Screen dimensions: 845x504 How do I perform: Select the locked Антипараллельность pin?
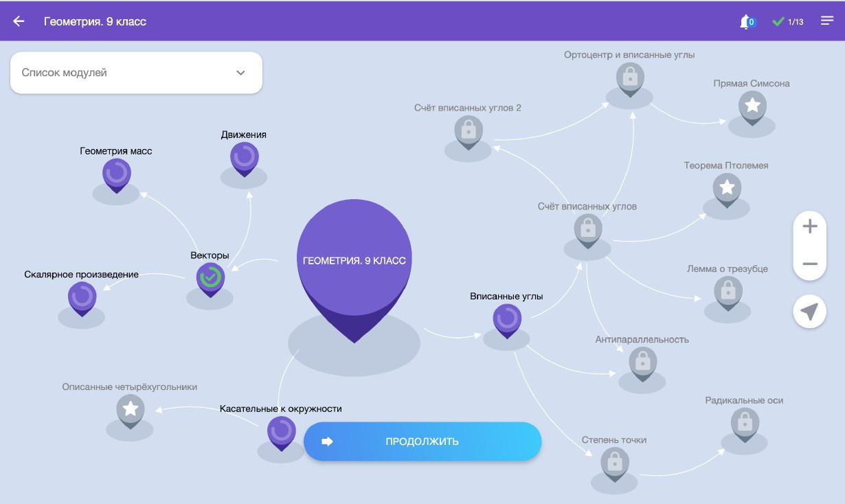pyautogui.click(x=642, y=364)
